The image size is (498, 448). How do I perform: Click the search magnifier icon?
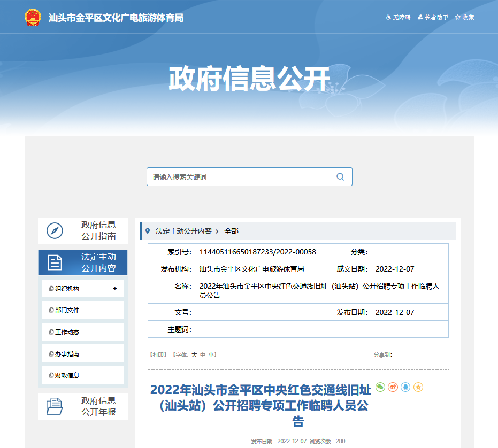[x=340, y=177]
